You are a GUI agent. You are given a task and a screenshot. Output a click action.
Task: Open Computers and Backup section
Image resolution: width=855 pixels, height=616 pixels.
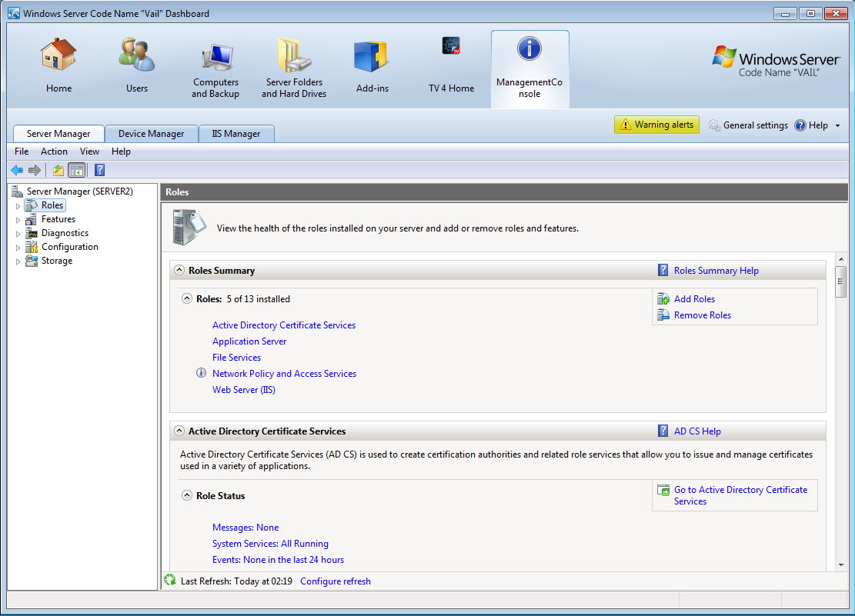(x=215, y=70)
